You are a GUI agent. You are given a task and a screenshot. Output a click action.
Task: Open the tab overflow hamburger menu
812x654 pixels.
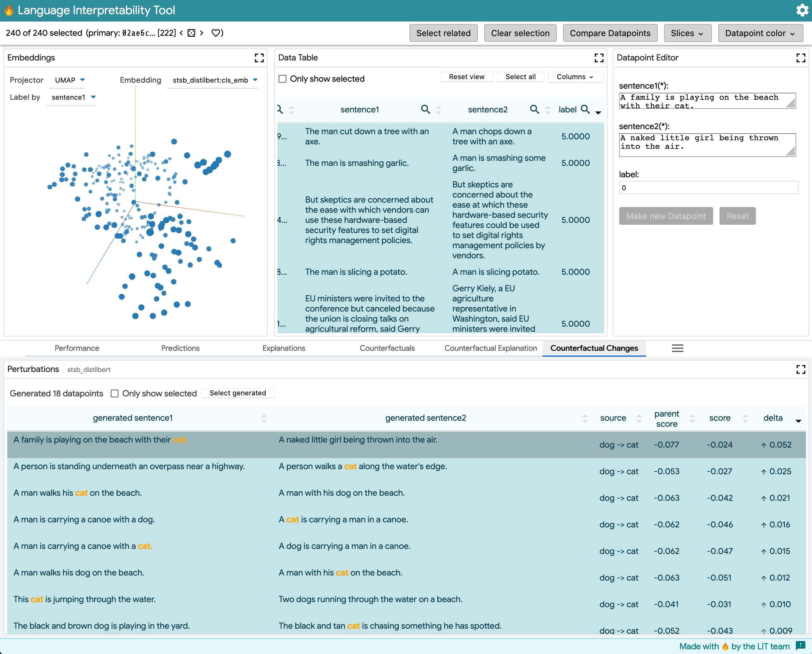[x=677, y=348]
